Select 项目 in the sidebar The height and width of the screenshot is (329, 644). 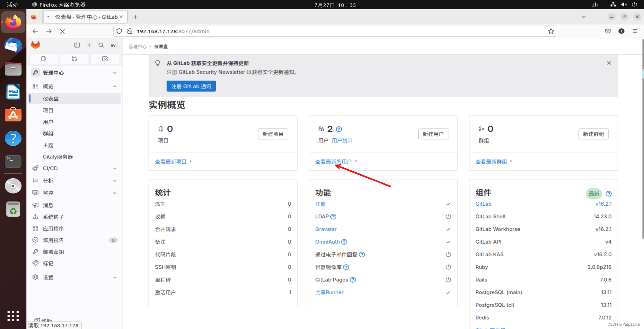pyautogui.click(x=74, y=110)
